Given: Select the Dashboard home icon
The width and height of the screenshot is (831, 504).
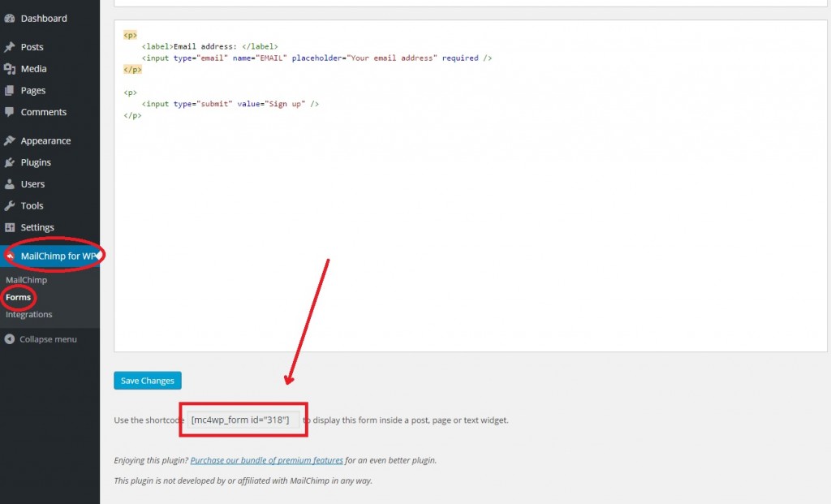Looking at the screenshot, I should 12,18.
